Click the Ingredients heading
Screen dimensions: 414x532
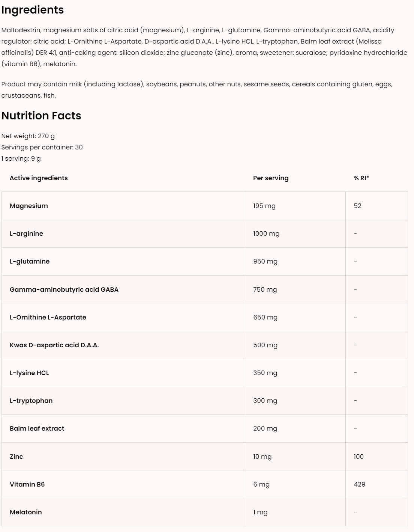point(33,10)
